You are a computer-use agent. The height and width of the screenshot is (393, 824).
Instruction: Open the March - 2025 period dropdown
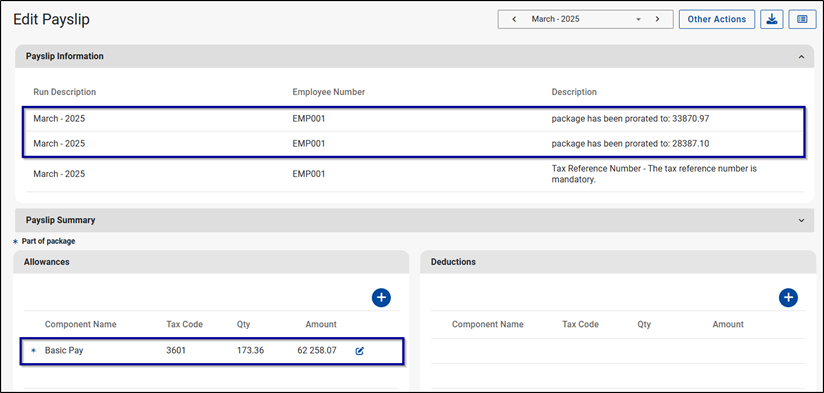pyautogui.click(x=638, y=19)
